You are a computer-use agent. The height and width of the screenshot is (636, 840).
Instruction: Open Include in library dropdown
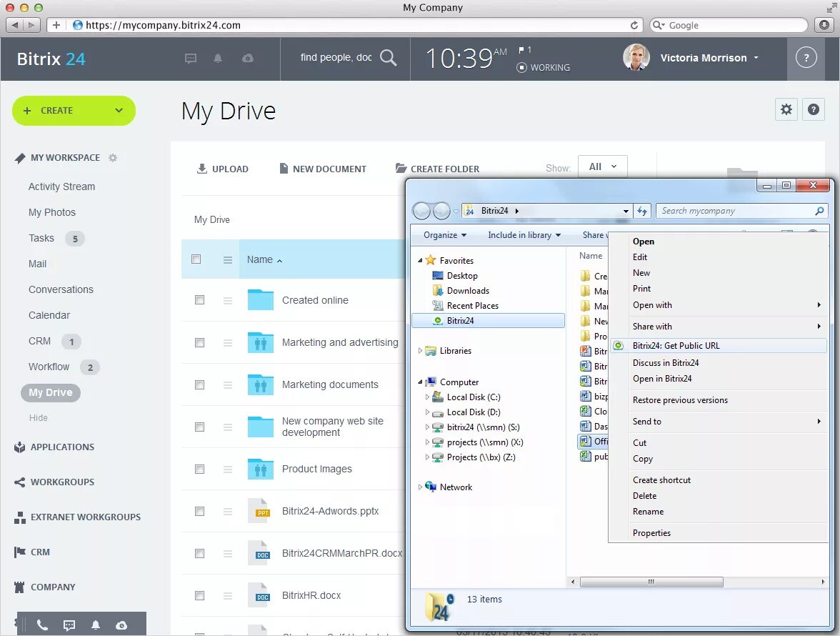[x=524, y=235]
